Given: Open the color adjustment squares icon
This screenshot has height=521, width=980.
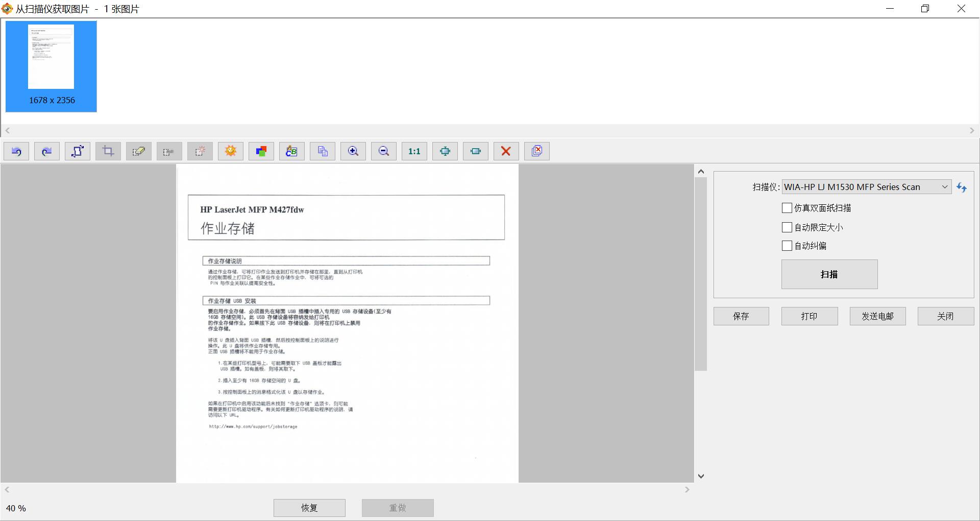Looking at the screenshot, I should click(x=261, y=151).
